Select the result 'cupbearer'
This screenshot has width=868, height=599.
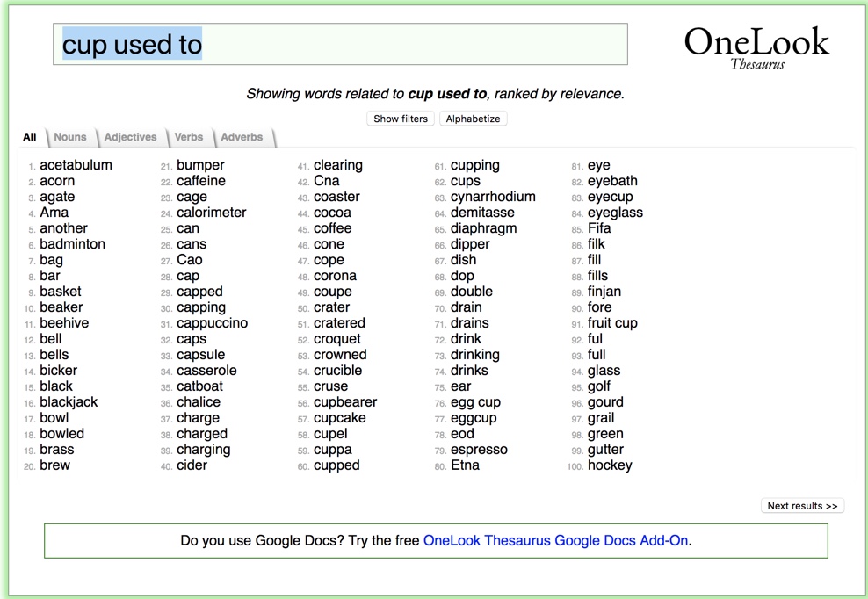click(345, 402)
